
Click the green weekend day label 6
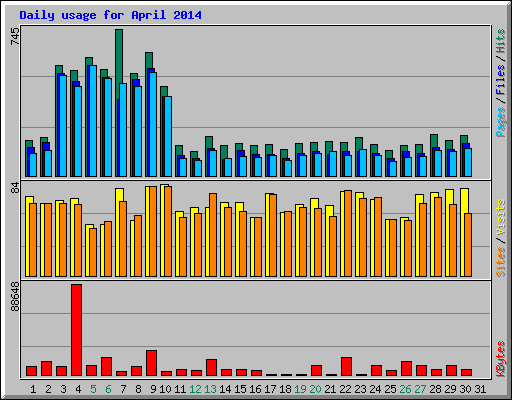tap(108, 389)
